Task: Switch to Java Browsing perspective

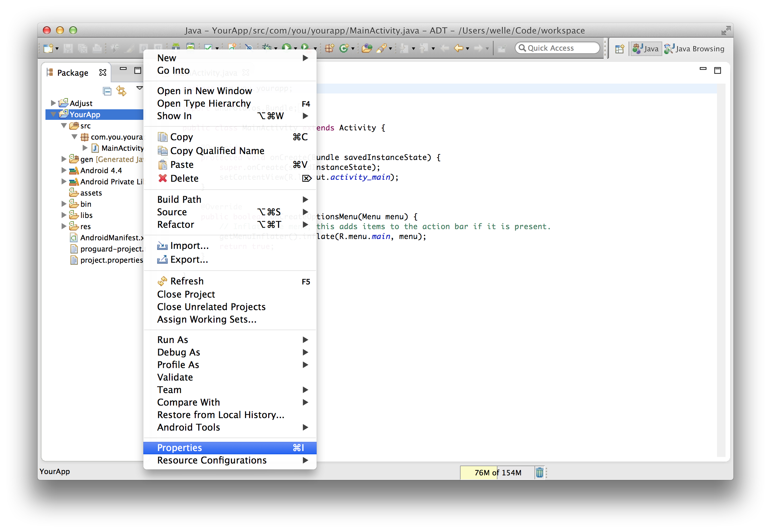Action: tap(695, 49)
